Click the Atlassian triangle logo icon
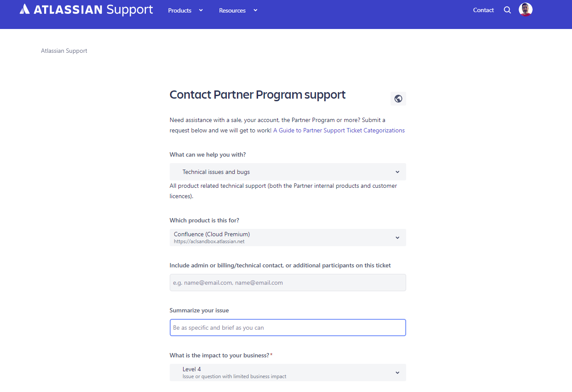 [x=25, y=10]
